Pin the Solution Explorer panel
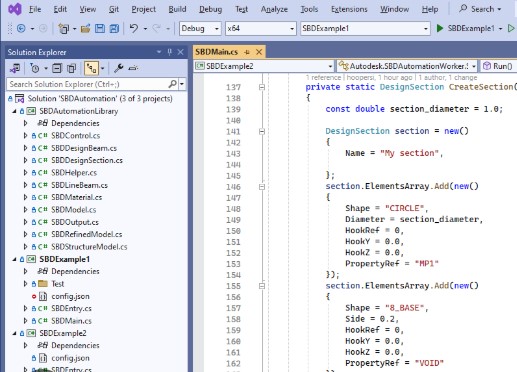 point(170,52)
